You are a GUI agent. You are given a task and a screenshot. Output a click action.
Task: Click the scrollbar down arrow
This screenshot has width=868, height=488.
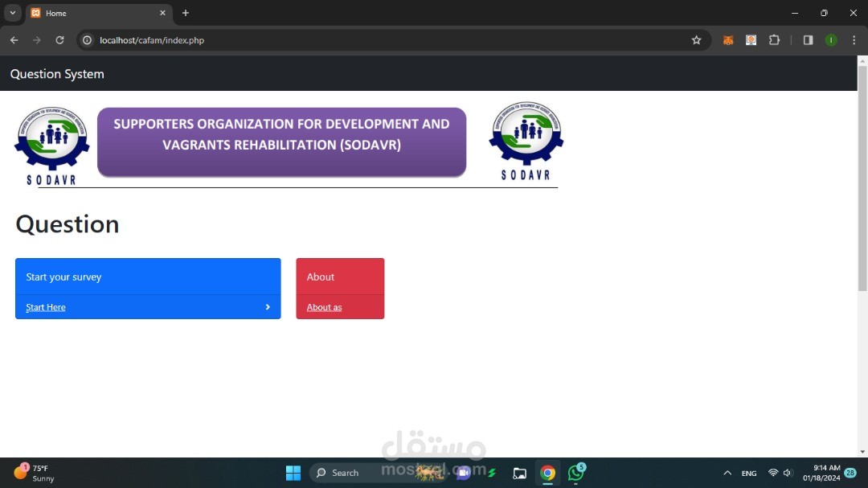click(862, 452)
